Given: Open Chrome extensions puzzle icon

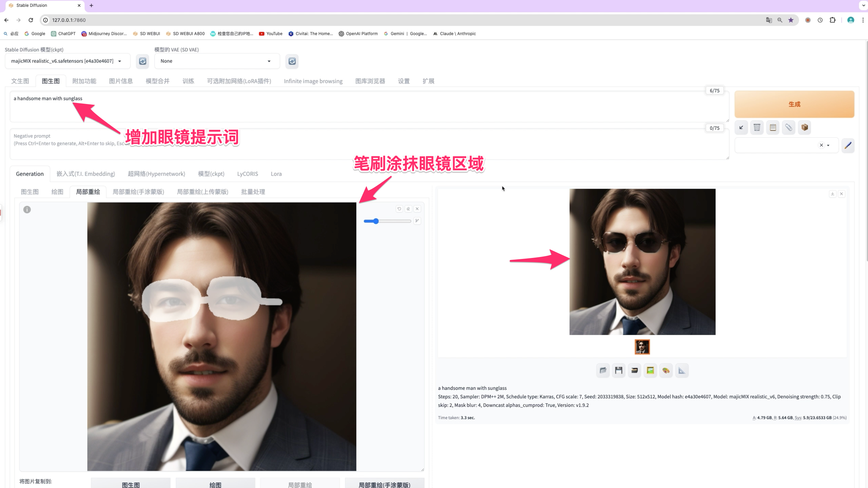Looking at the screenshot, I should [x=832, y=20].
